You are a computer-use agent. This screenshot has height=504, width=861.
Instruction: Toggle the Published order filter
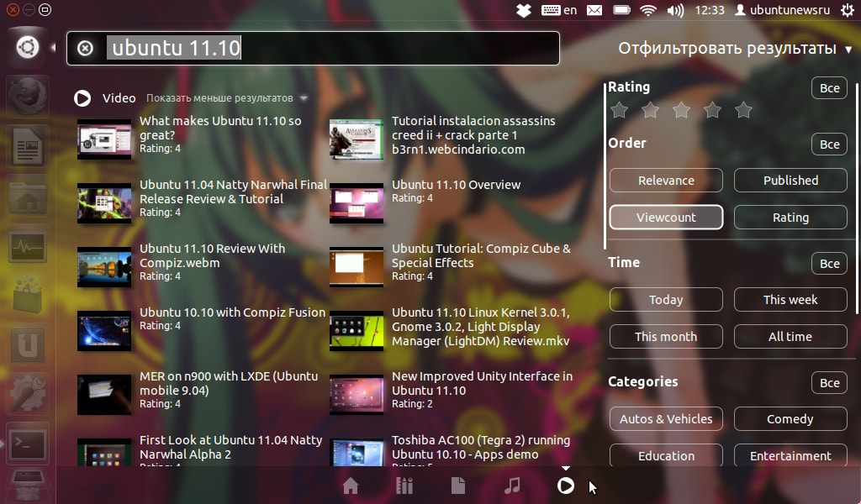pos(790,181)
